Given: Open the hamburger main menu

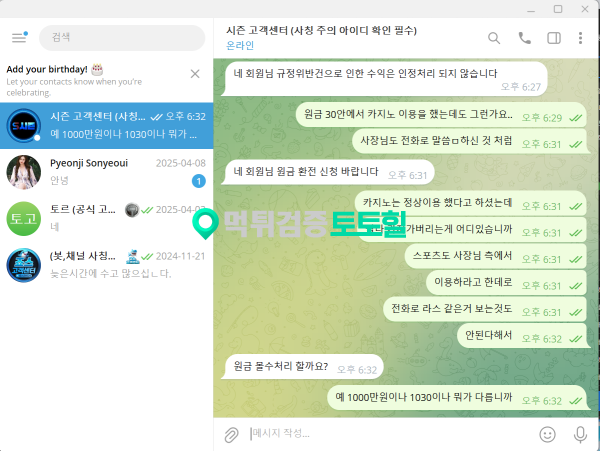Looking at the screenshot, I should coord(19,37).
